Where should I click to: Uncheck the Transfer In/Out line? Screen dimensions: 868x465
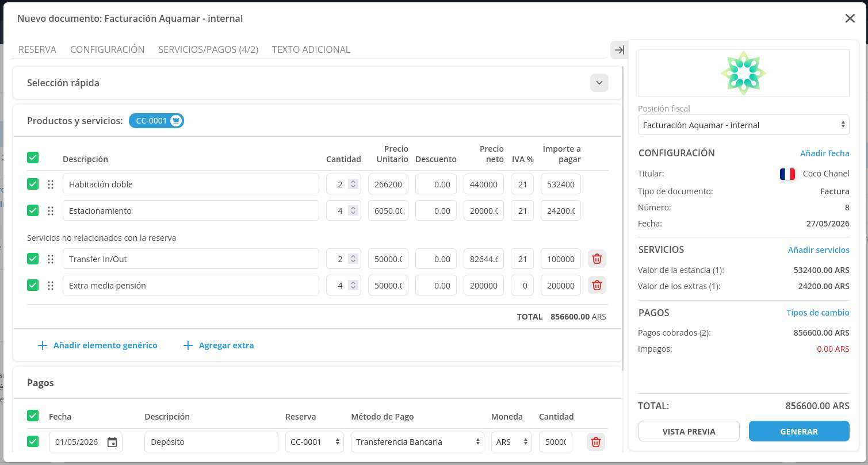tap(33, 259)
